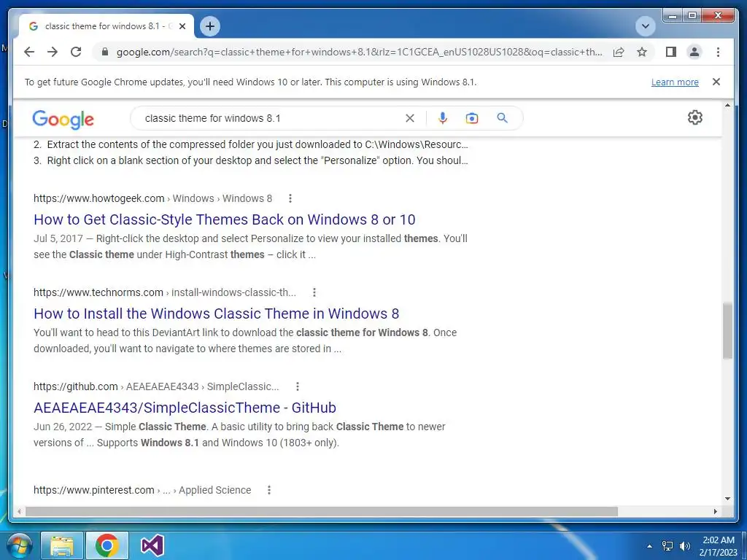Open Google quick settings gear
The width and height of the screenshot is (747, 560).
tap(695, 117)
